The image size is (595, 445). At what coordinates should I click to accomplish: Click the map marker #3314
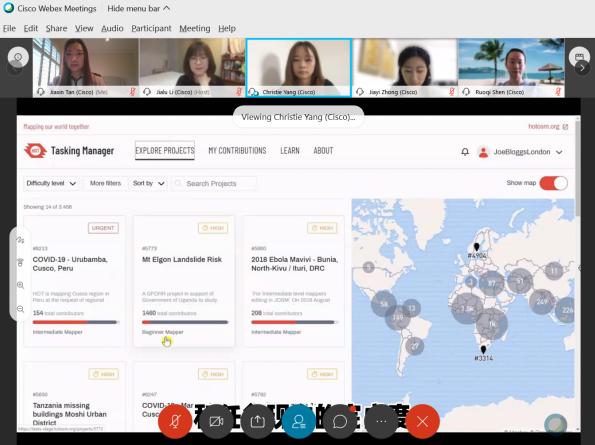[483, 349]
